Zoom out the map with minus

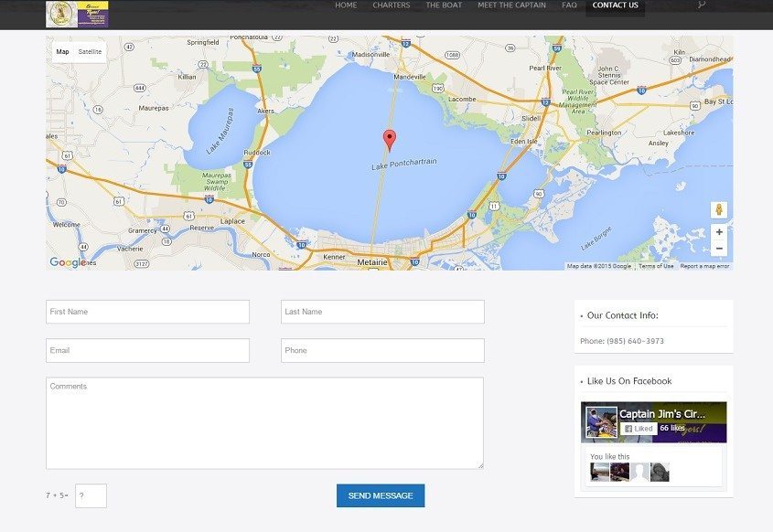(719, 249)
